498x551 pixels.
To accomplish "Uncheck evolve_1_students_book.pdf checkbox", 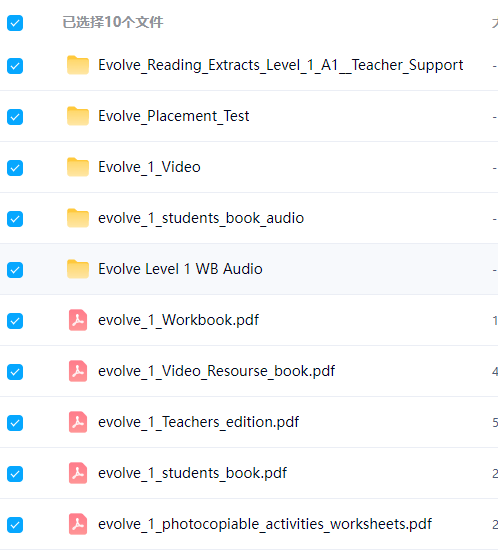I will (15, 474).
